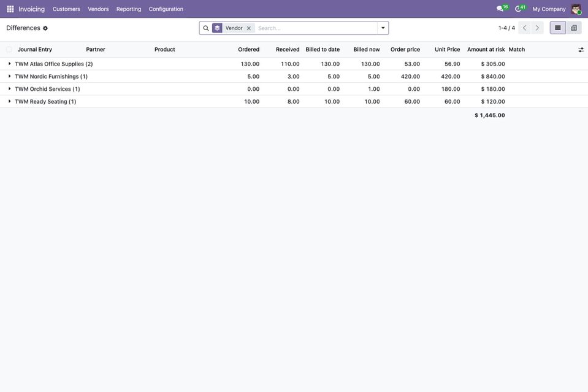Viewport: 588px width, 392px height.
Task: Sort by the Amount at risk column
Action: pos(486,50)
